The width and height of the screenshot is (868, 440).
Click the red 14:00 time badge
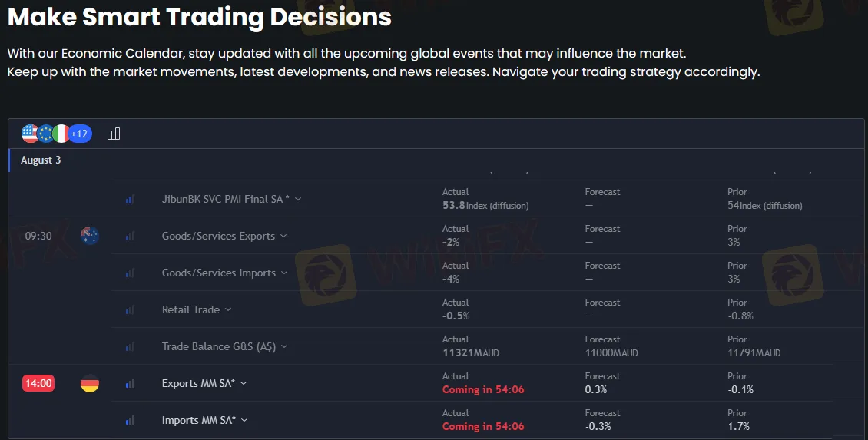pos(38,383)
